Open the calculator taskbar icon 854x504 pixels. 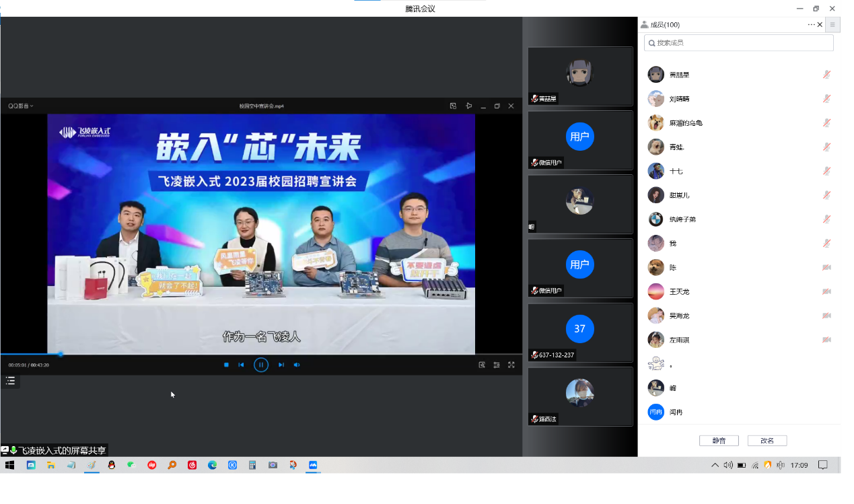(252, 465)
